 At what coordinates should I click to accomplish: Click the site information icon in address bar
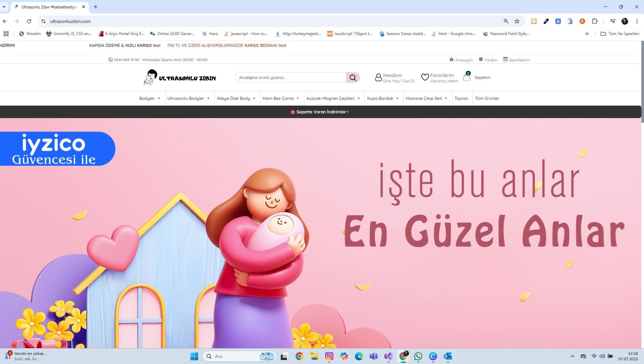43,21
